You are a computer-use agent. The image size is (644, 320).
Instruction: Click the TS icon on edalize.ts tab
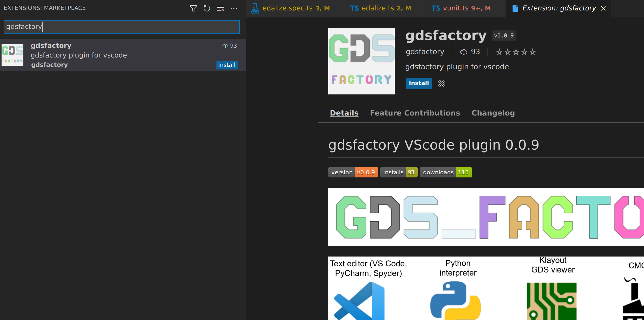pos(354,8)
